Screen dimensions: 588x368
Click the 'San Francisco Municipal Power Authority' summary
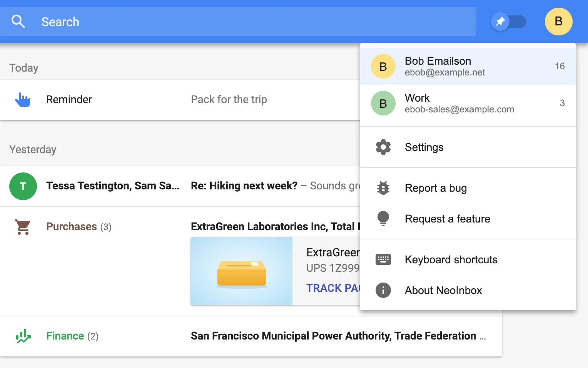338,336
